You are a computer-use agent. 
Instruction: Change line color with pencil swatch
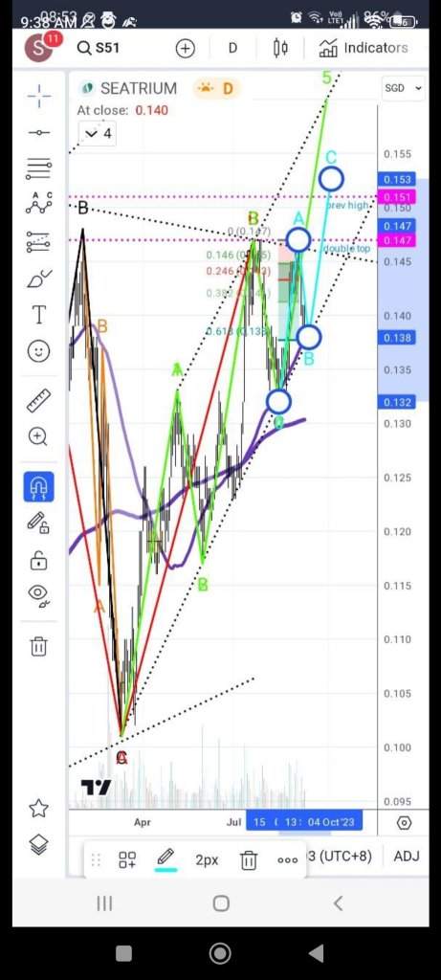[165, 859]
